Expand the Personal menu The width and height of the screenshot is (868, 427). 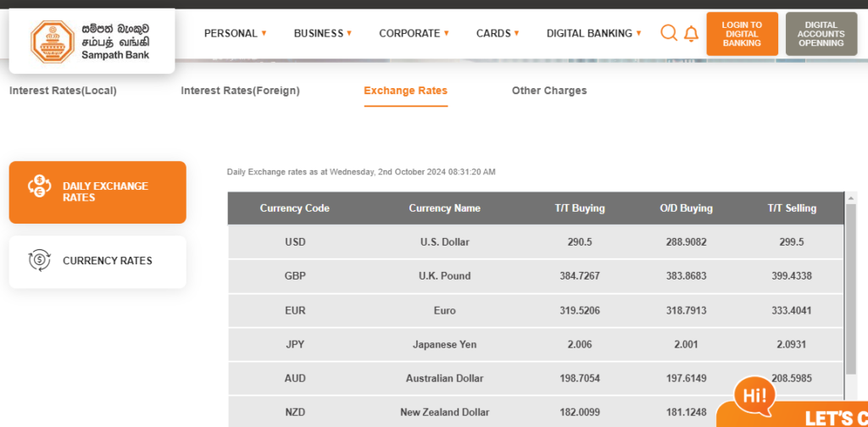(x=236, y=33)
